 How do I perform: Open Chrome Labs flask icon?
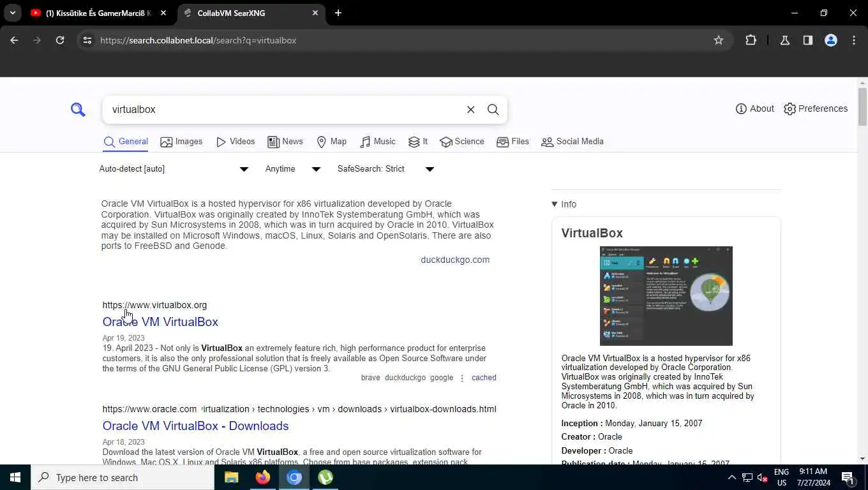(785, 40)
